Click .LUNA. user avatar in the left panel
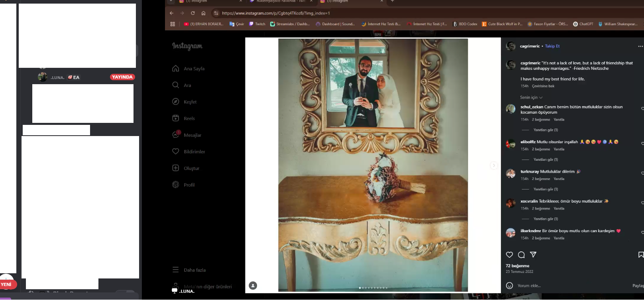Viewport: 644px width, 300px height. [x=43, y=77]
